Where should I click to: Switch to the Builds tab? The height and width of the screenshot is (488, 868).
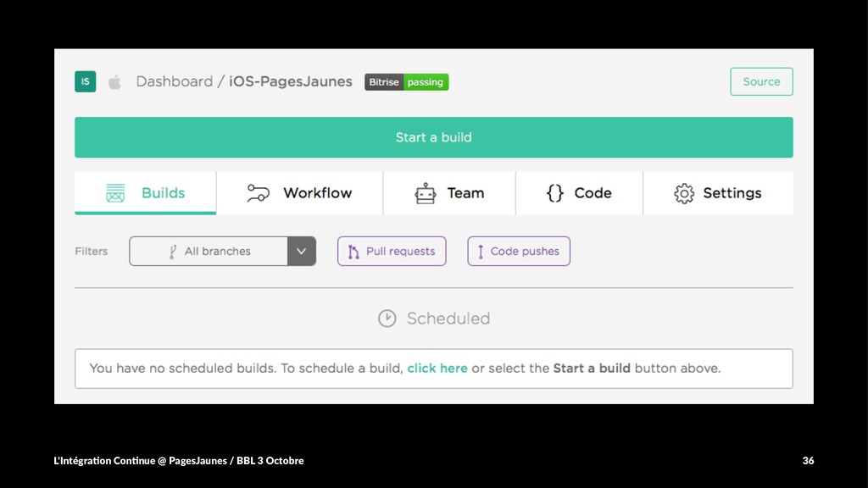click(145, 193)
